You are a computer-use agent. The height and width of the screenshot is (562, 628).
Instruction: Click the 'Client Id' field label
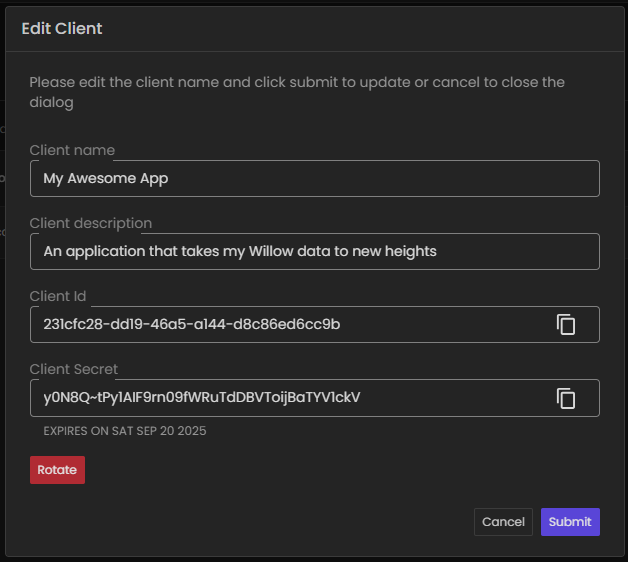pos(59,297)
